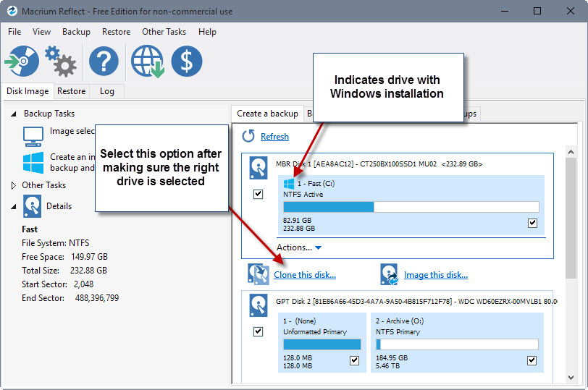Click the disk image backup toolbar icon
The image size is (588, 390).
22,61
